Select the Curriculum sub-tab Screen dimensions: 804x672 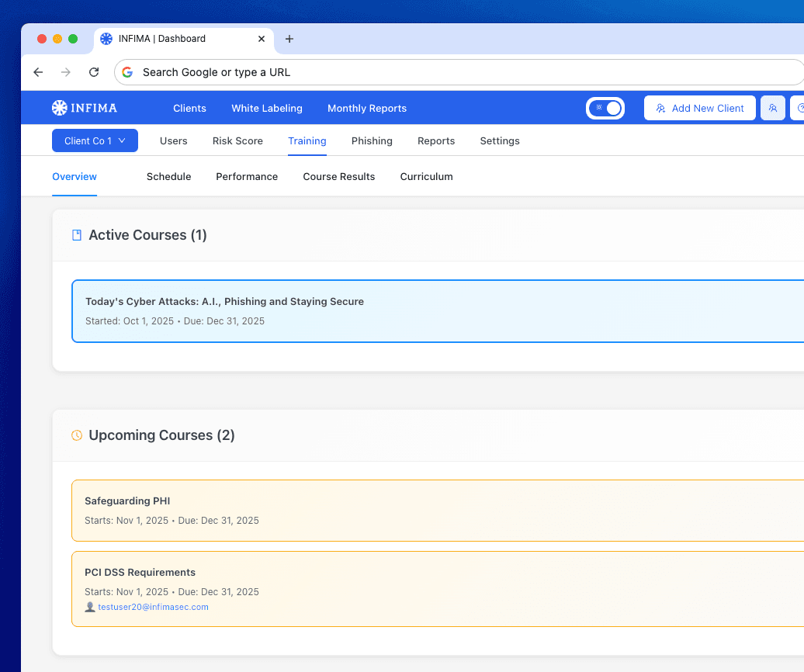pyautogui.click(x=426, y=176)
